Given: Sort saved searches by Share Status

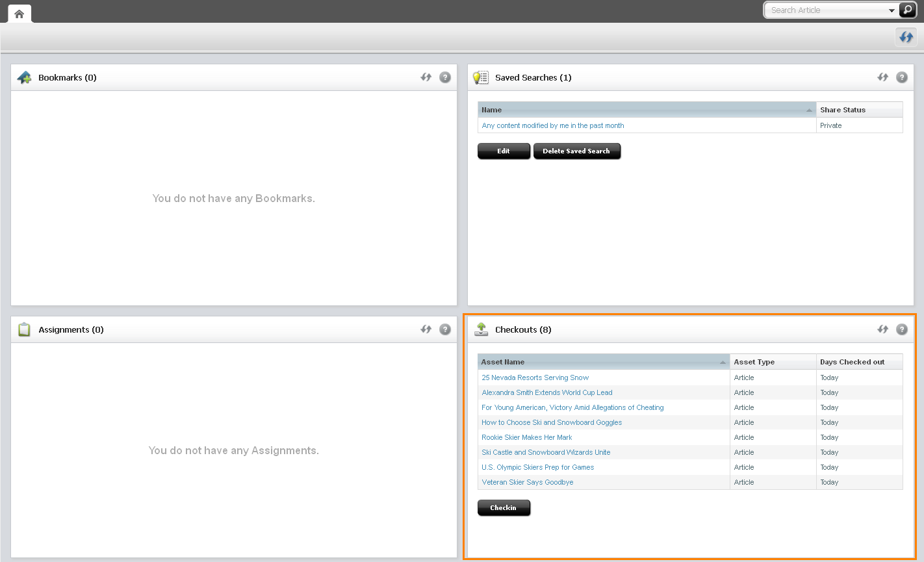Looking at the screenshot, I should 860,110.
